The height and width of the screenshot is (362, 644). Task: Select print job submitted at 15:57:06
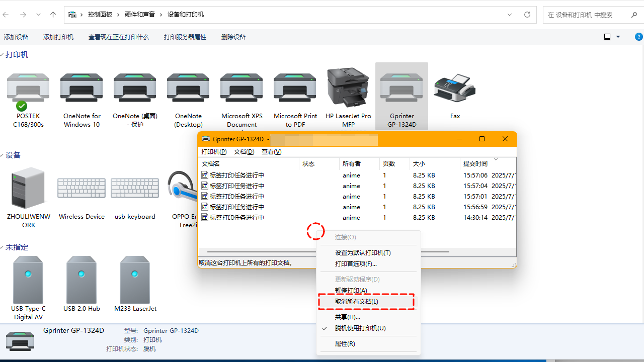[357, 175]
